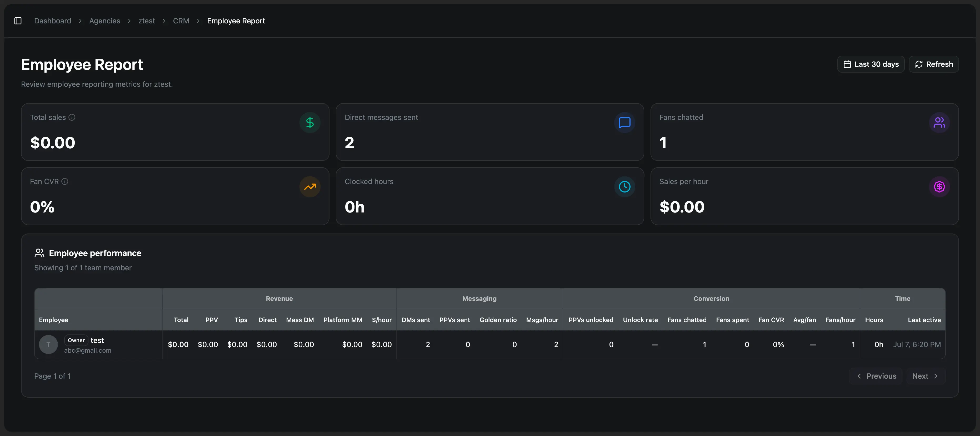Click the Fan CVR info icon

65,182
